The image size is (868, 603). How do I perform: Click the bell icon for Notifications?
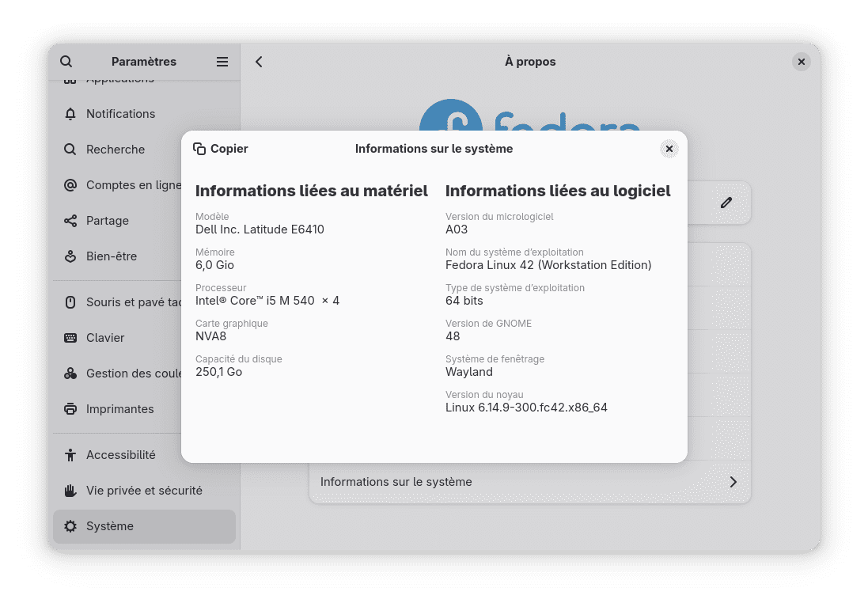pos(70,113)
